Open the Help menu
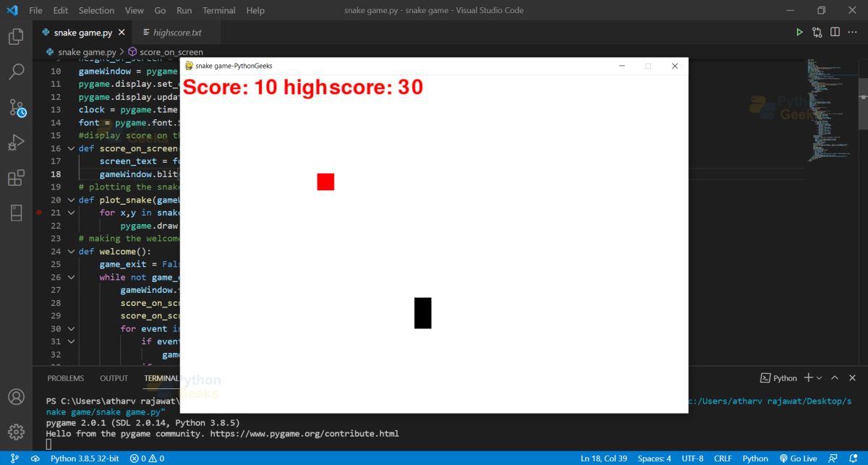This screenshot has width=868, height=465. 255,10
